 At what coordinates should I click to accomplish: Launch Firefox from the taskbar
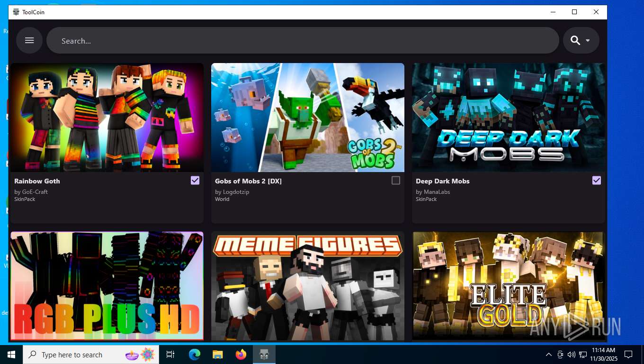[241, 355]
